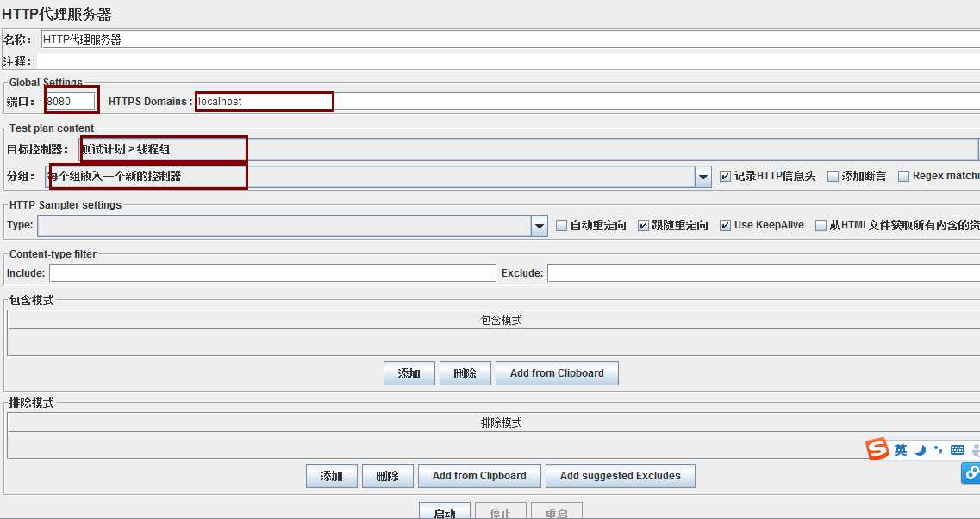Click Add from Clipboard under 排除模式
Screen dimensions: 980x519
[x=479, y=476]
